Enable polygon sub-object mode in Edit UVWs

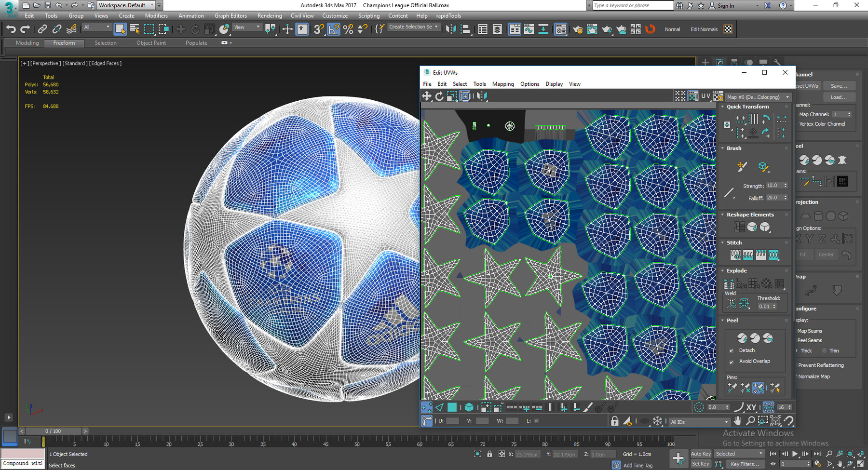click(x=452, y=408)
